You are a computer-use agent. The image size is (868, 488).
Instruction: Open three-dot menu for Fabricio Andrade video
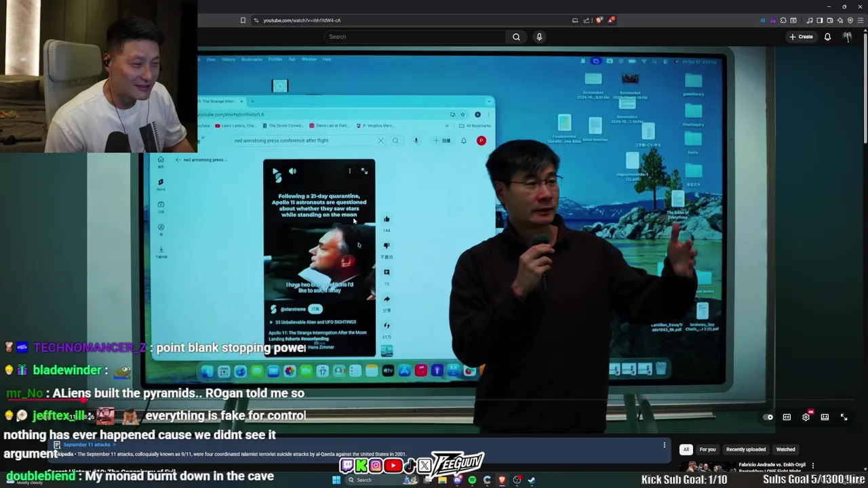coord(812,466)
